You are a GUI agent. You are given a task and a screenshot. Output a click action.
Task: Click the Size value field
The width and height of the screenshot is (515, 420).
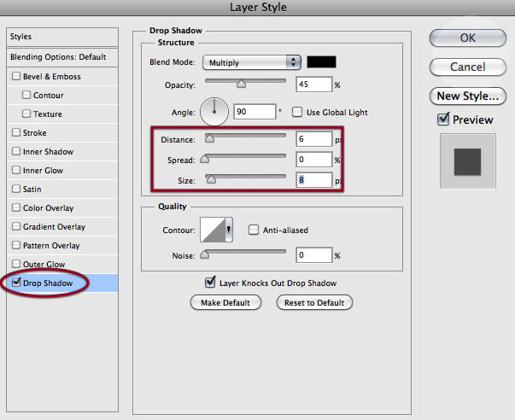coord(314,180)
